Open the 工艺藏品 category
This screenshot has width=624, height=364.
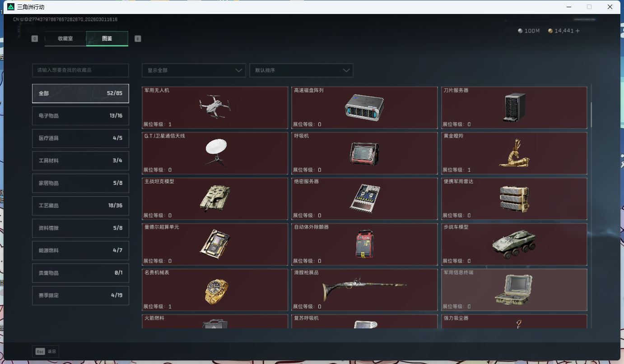pyautogui.click(x=80, y=206)
